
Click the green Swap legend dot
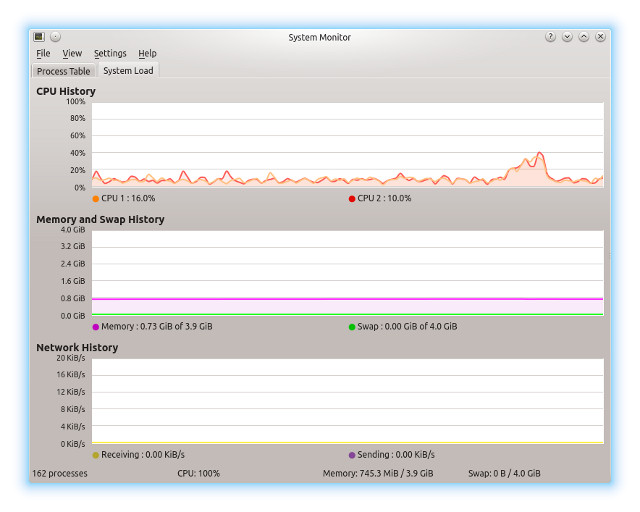click(x=352, y=327)
